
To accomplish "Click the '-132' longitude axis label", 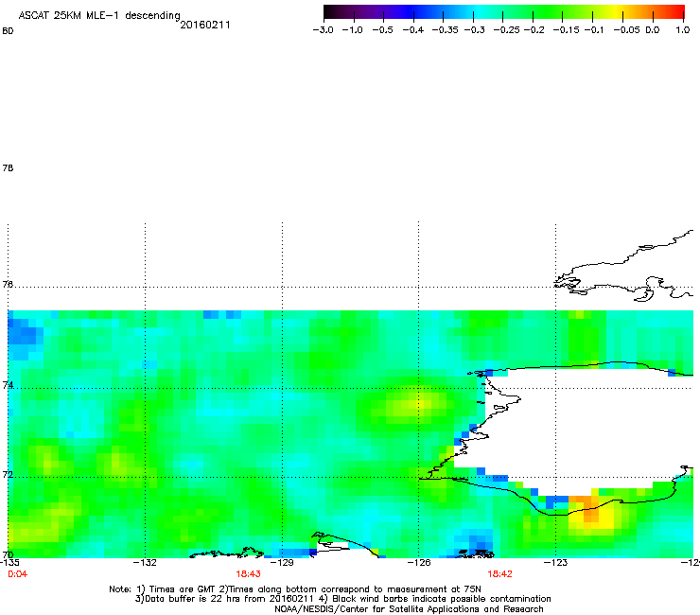I will point(145,563).
